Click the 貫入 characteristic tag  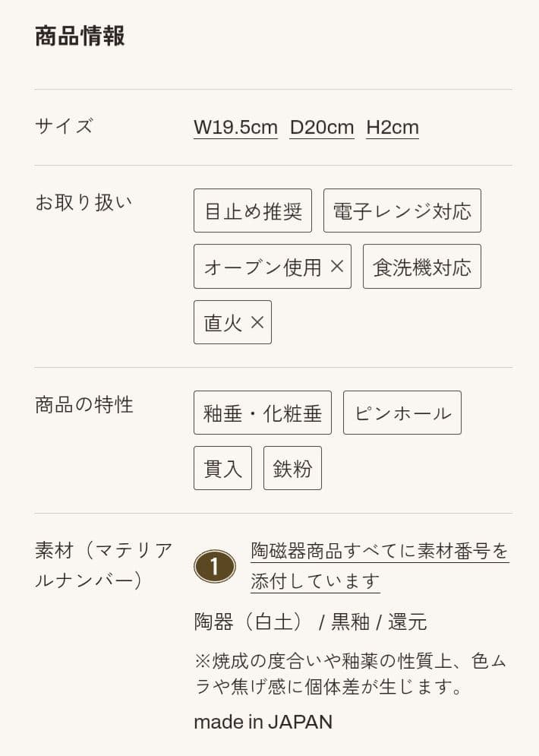point(222,468)
